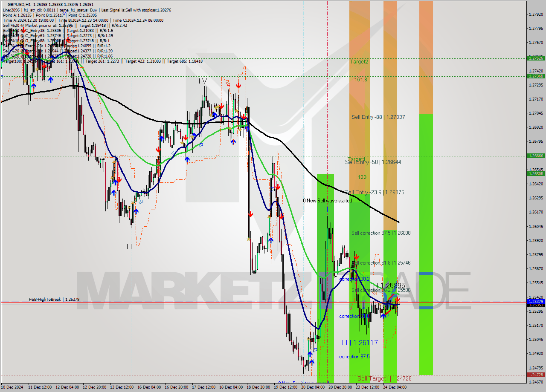Click the 'Target2' label on the chart
The width and height of the screenshot is (546, 392).
[359, 62]
